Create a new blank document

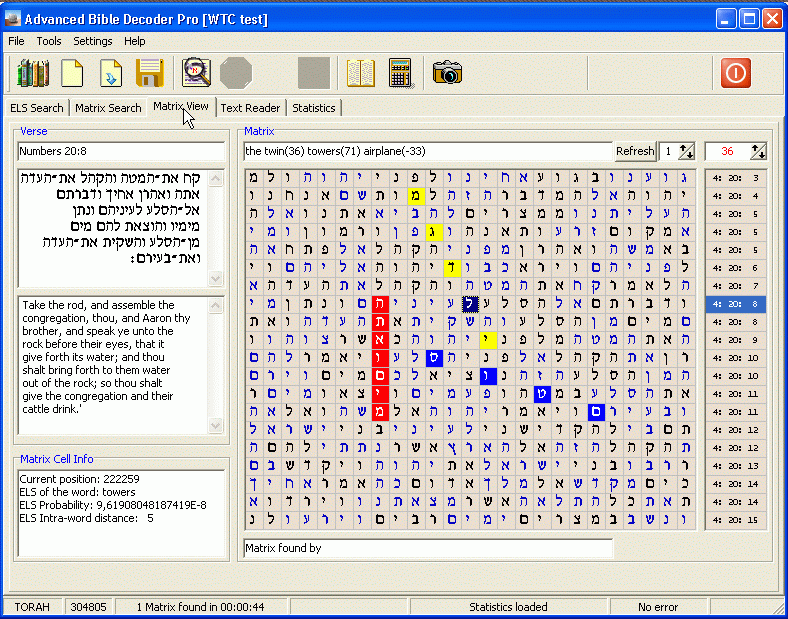[72, 73]
